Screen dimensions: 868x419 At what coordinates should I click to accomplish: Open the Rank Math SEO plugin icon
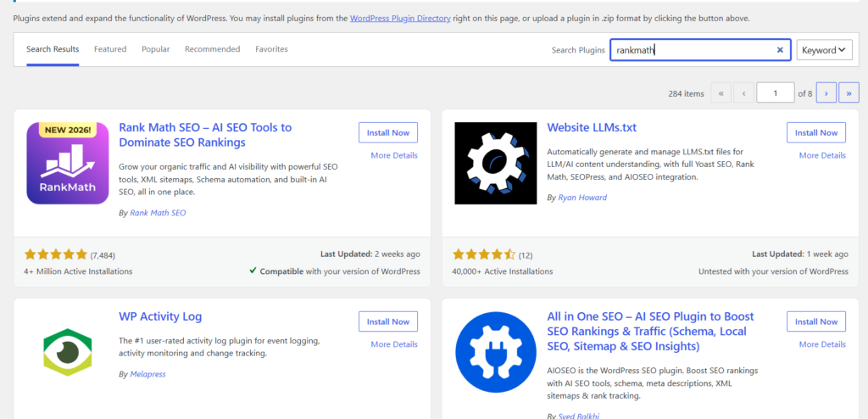pos(68,163)
